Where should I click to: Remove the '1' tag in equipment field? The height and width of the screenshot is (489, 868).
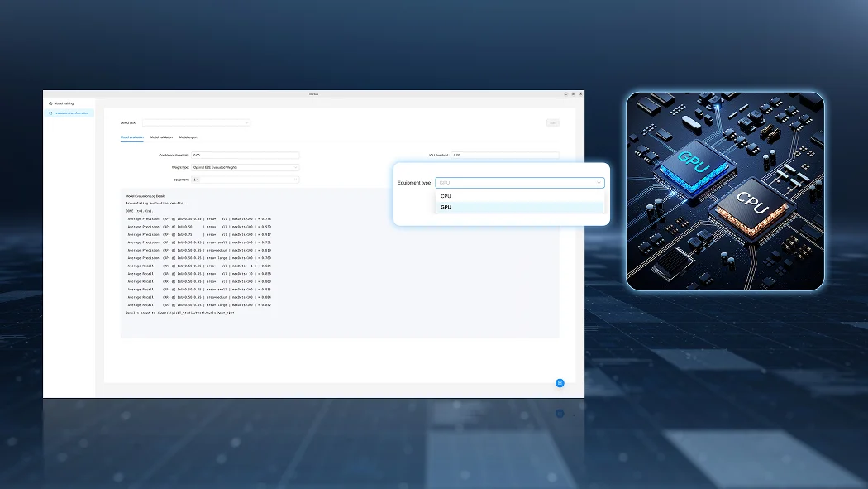point(197,180)
